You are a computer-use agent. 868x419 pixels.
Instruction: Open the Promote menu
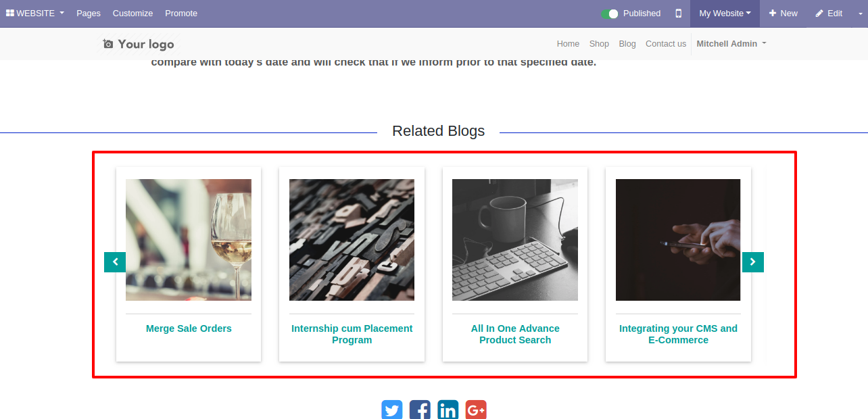[181, 14]
